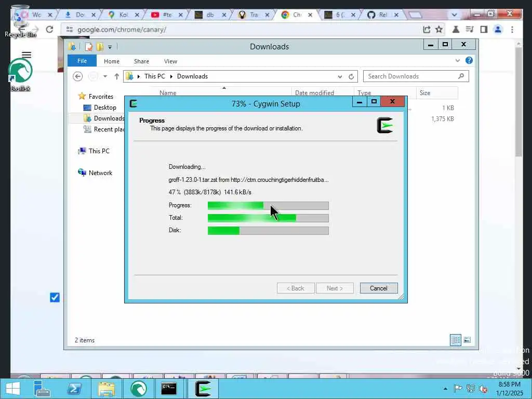
Task: Select Favorites in navigation pane
Action: 101,96
